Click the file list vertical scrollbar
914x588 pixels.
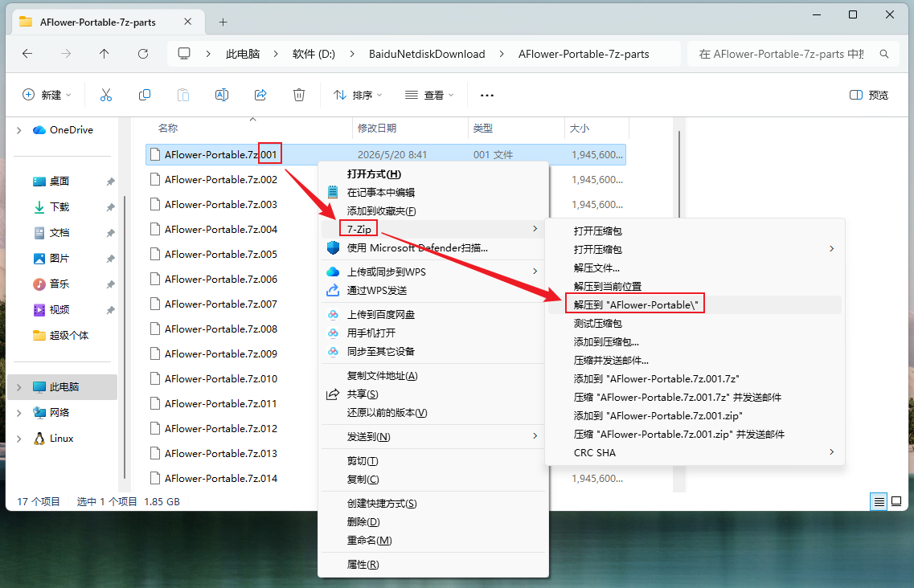coord(679,175)
